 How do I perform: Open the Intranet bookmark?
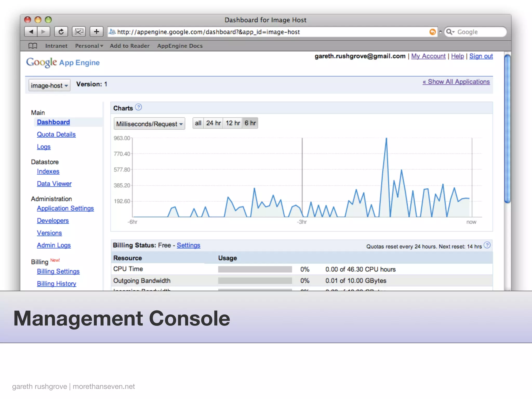click(x=56, y=46)
